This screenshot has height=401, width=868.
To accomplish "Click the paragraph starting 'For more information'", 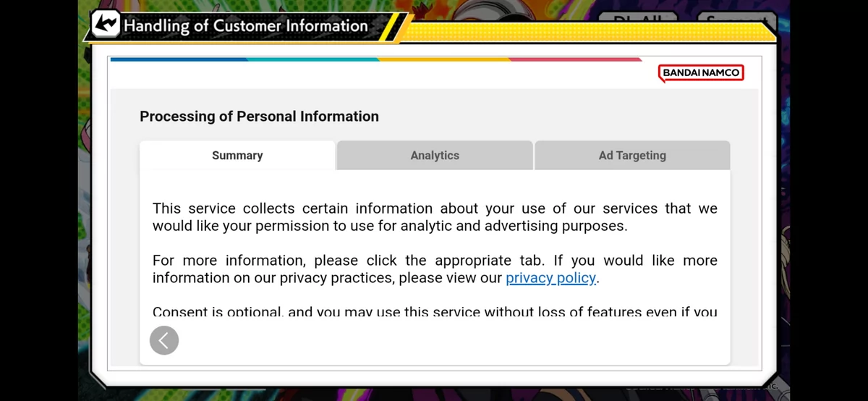I will [x=435, y=269].
